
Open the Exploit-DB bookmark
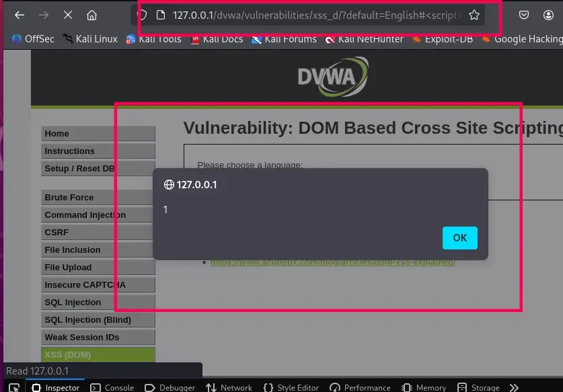(x=443, y=39)
